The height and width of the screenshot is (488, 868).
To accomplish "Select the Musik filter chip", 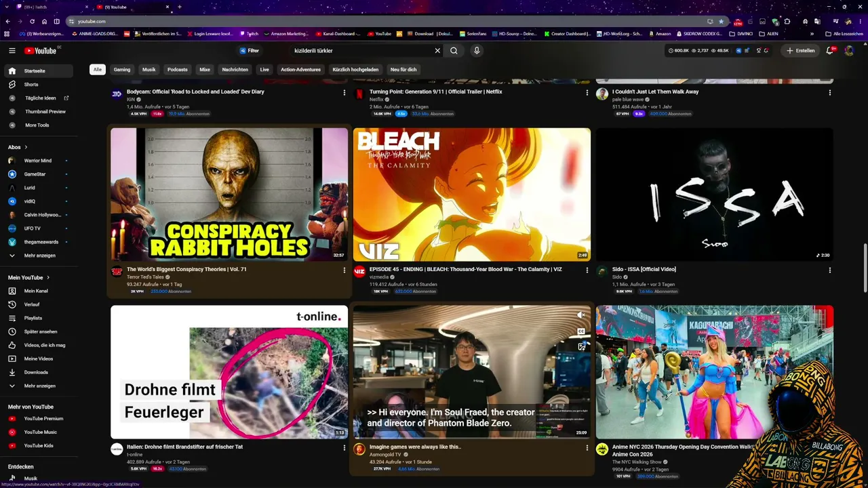I will pos(149,70).
